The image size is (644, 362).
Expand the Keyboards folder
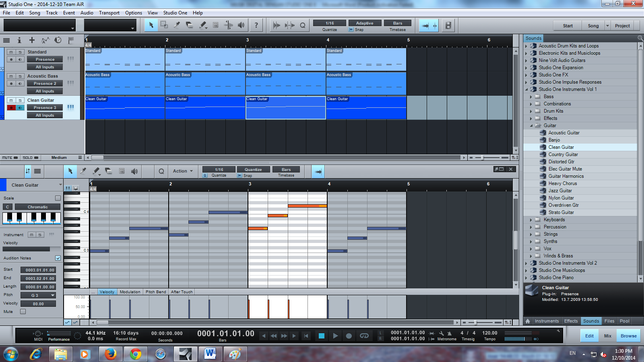click(x=531, y=220)
